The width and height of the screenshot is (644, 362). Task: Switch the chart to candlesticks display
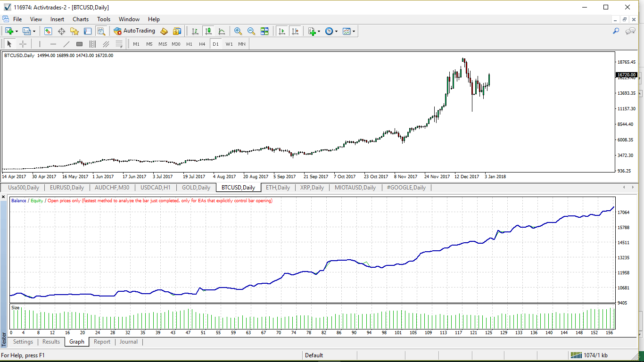coord(208,31)
